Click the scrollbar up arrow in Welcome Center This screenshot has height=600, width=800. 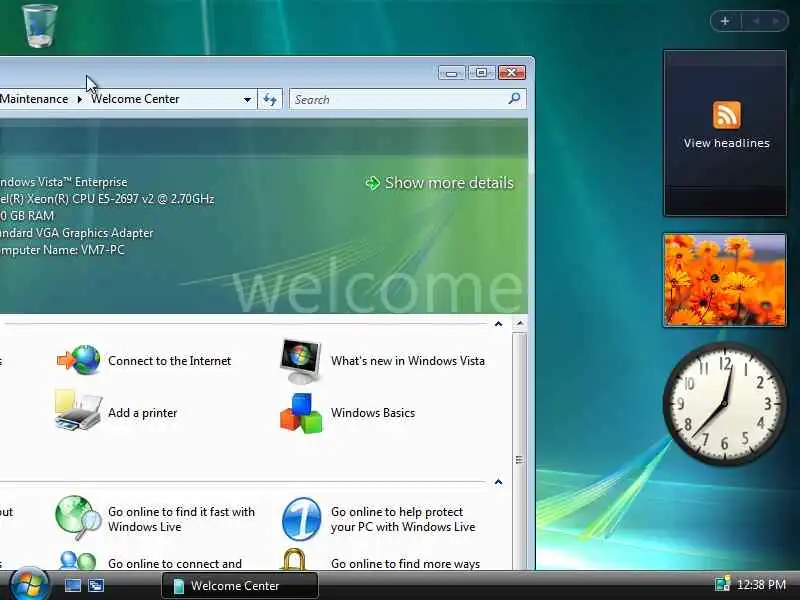point(519,323)
